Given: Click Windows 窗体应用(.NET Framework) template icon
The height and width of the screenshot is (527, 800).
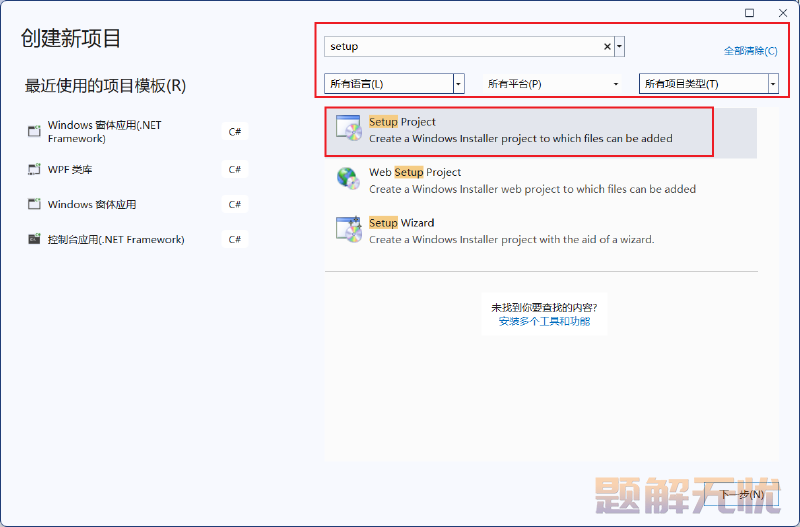Looking at the screenshot, I should (34, 131).
